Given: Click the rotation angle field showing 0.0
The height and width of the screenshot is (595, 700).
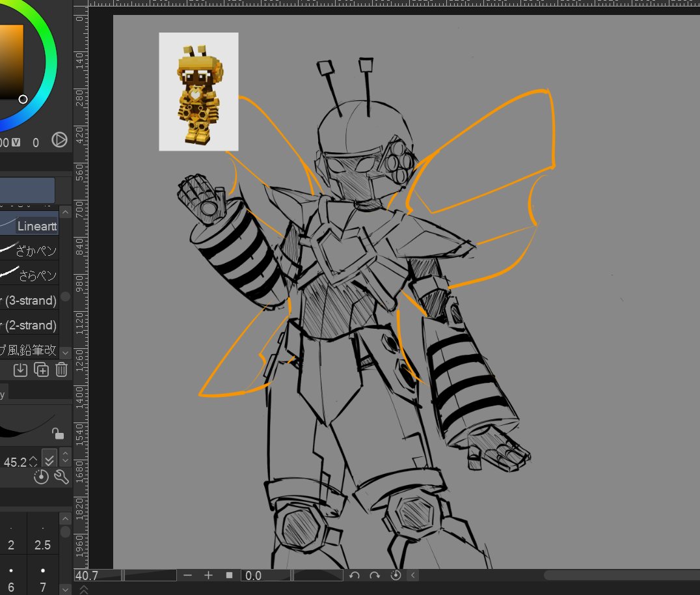Looking at the screenshot, I should (265, 575).
